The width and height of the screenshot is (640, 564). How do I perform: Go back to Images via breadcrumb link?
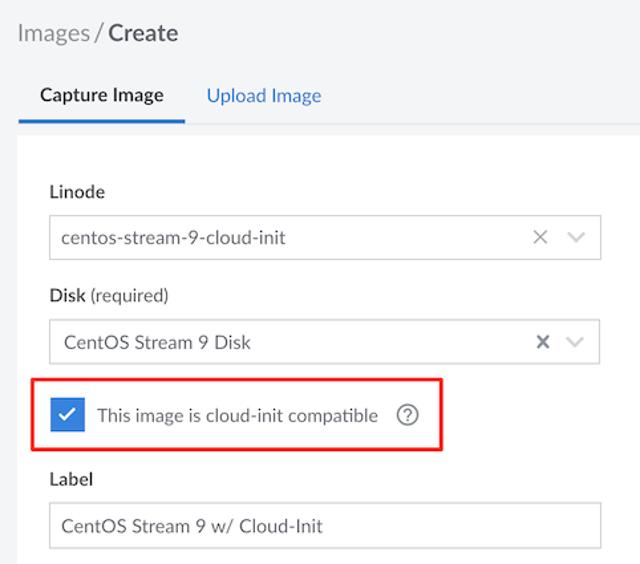(x=54, y=33)
